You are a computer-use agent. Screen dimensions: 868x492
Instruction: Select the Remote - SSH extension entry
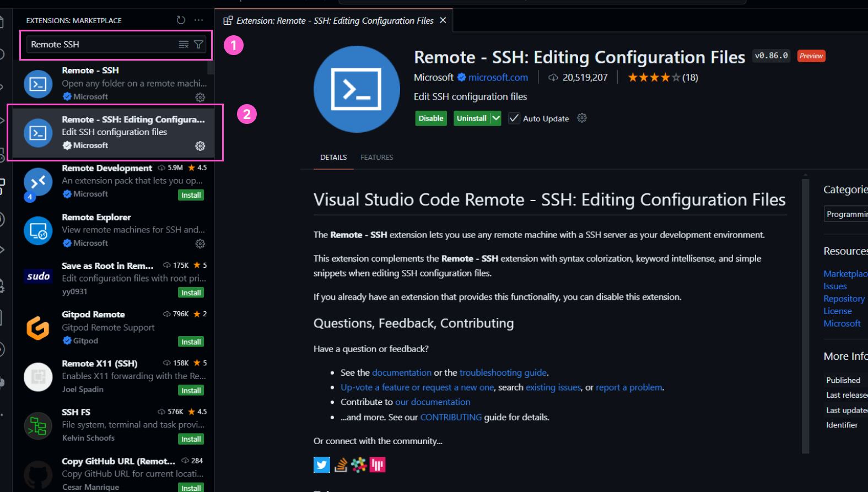(x=114, y=83)
